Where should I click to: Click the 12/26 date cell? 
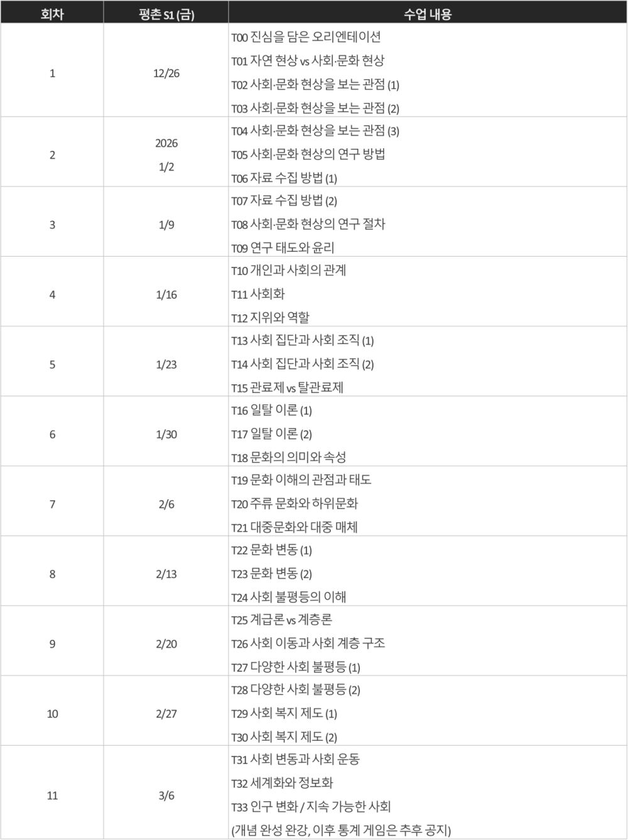[166, 73]
